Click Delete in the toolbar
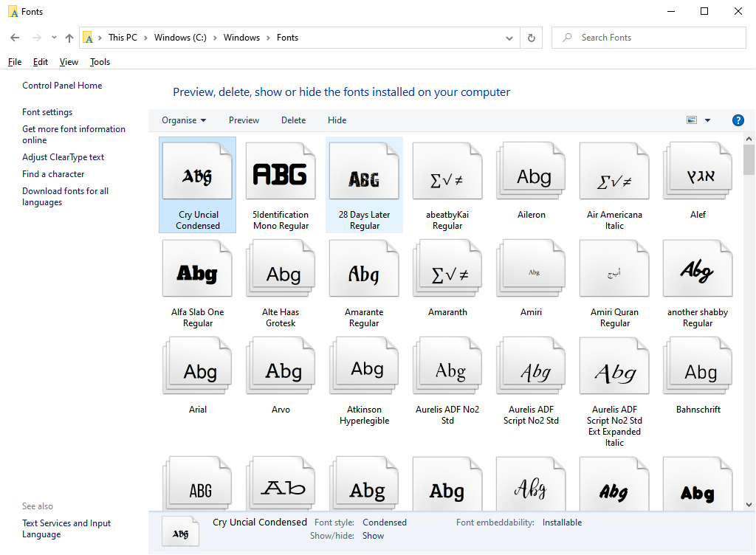Viewport: 756px width, 555px height. [x=293, y=120]
